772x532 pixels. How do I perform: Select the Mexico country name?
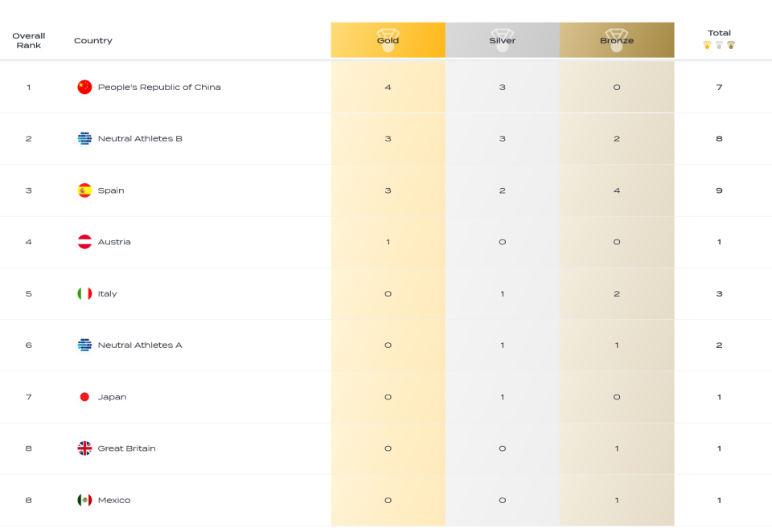pos(114,500)
